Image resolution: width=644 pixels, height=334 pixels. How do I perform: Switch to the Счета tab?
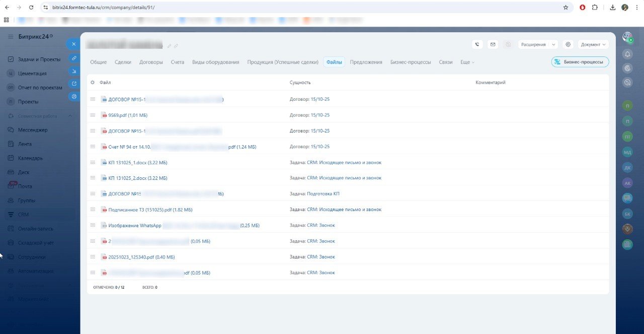[x=177, y=62]
